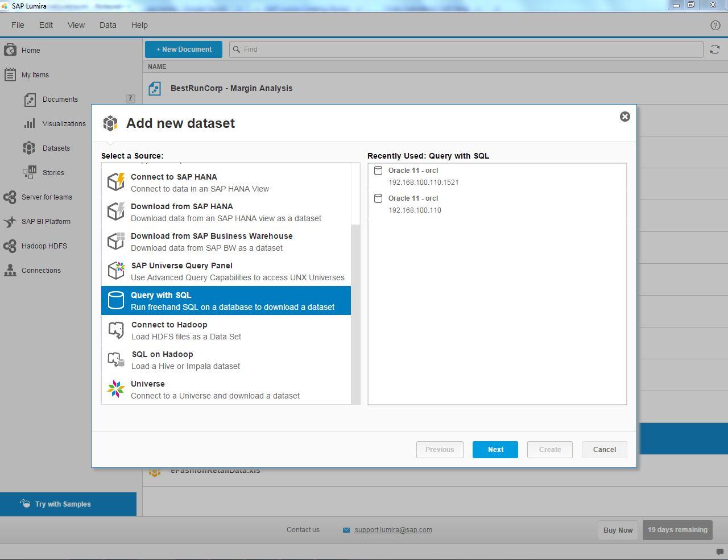Click the Connect to SAP HANA icon
Screen dimensions: 728x560
tap(116, 182)
